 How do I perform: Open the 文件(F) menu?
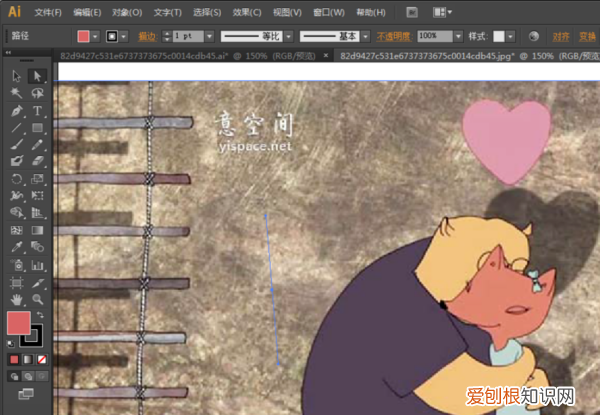(47, 12)
